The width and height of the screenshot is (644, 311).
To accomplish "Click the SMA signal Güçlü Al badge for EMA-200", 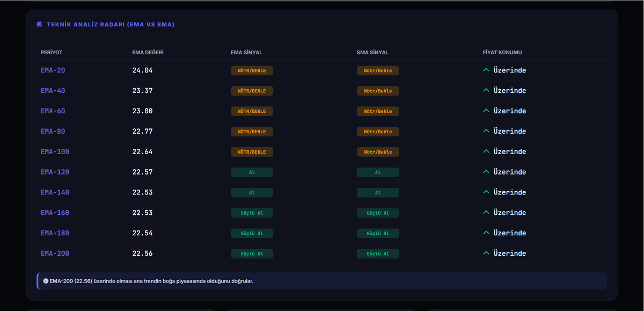I will tap(378, 254).
